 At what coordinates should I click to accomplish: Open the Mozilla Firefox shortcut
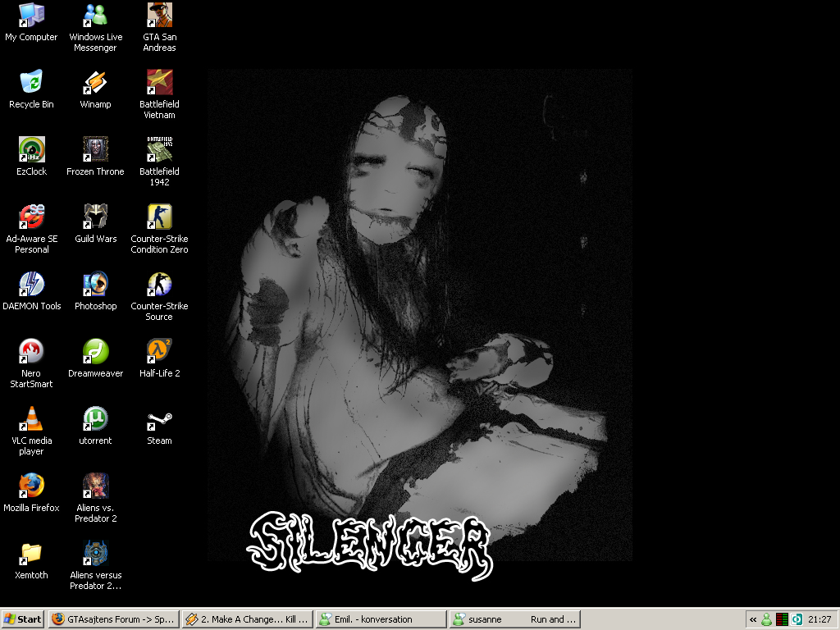click(x=31, y=486)
